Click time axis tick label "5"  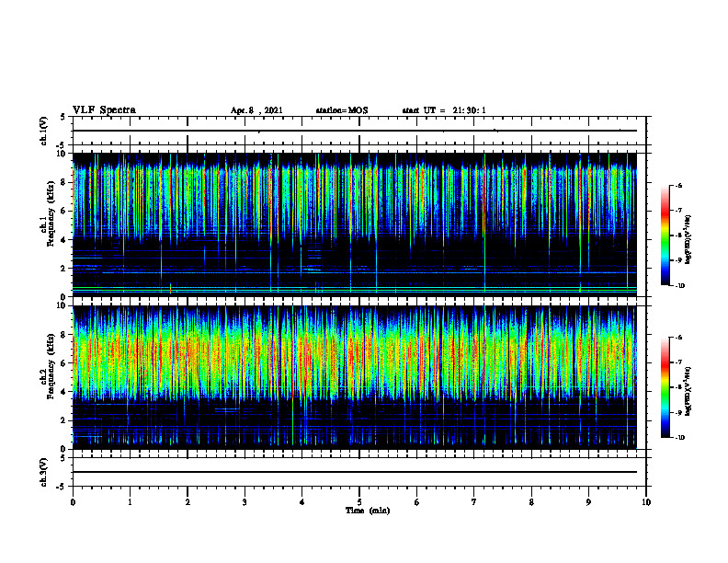[359, 502]
